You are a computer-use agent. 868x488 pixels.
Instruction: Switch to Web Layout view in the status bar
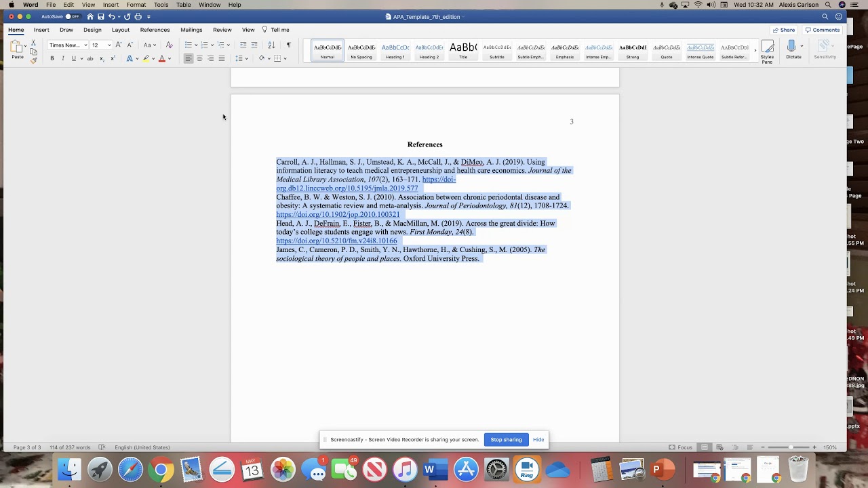(x=719, y=447)
